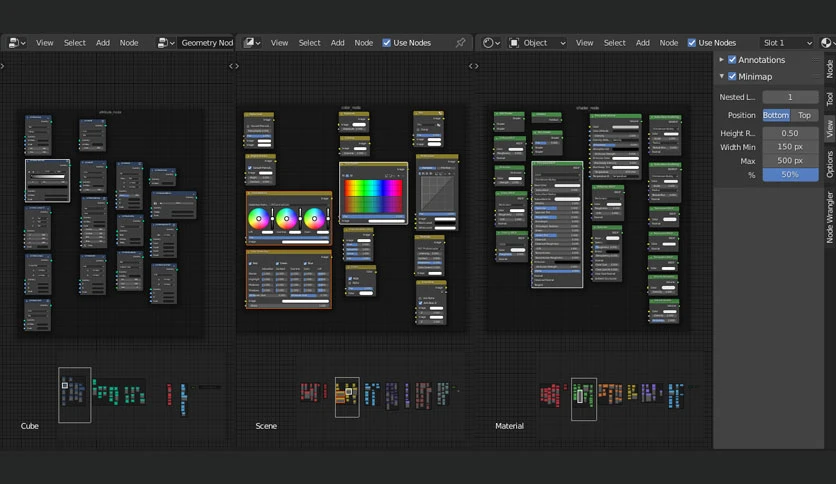Open Select menu in the compositor header
Viewport: 836px width, 484px height.
310,43
